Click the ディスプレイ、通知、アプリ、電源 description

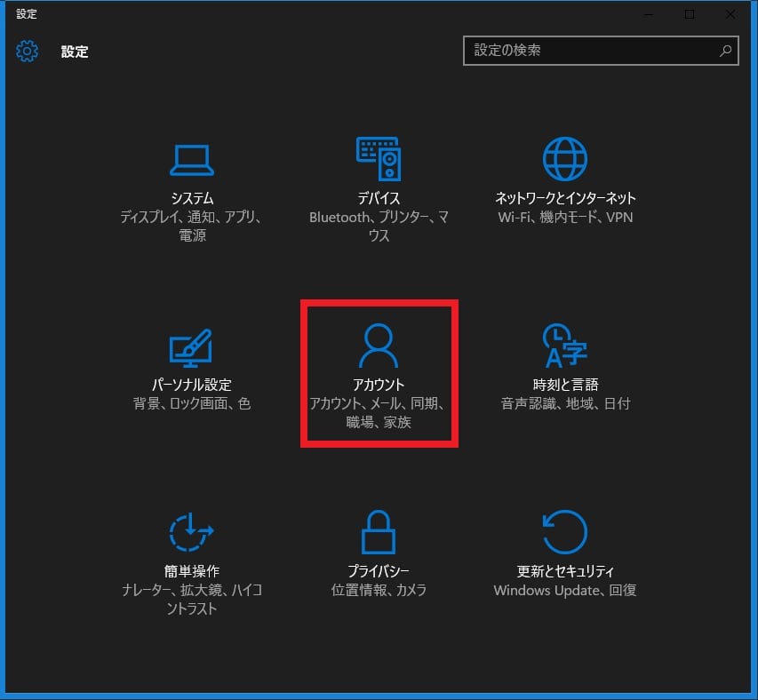click(x=192, y=227)
